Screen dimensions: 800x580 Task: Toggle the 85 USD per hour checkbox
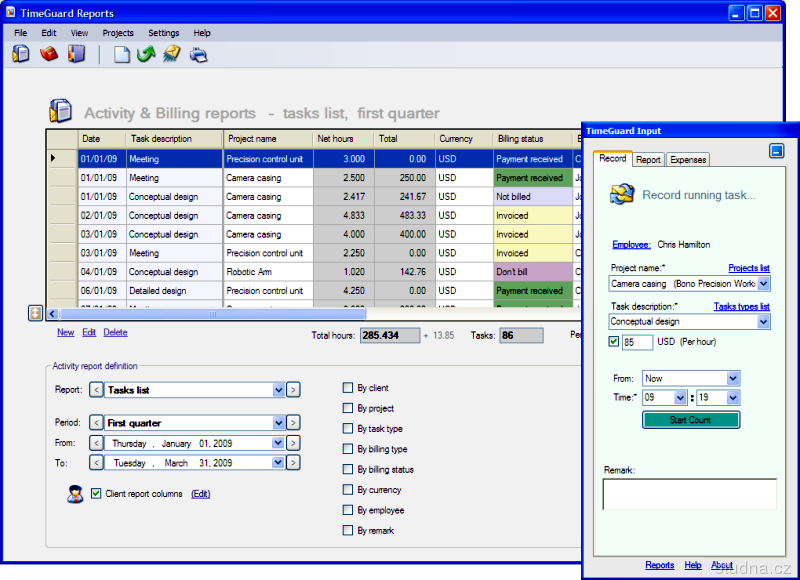614,342
